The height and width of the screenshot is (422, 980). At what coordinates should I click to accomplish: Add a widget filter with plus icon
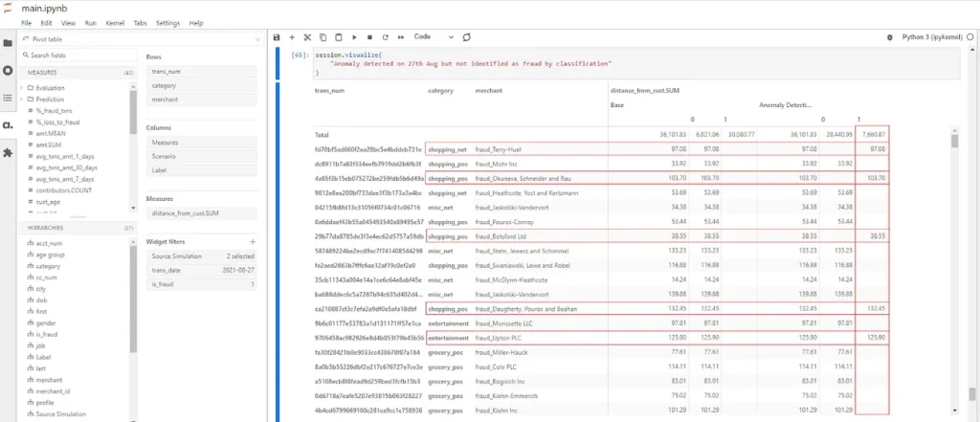tap(253, 242)
